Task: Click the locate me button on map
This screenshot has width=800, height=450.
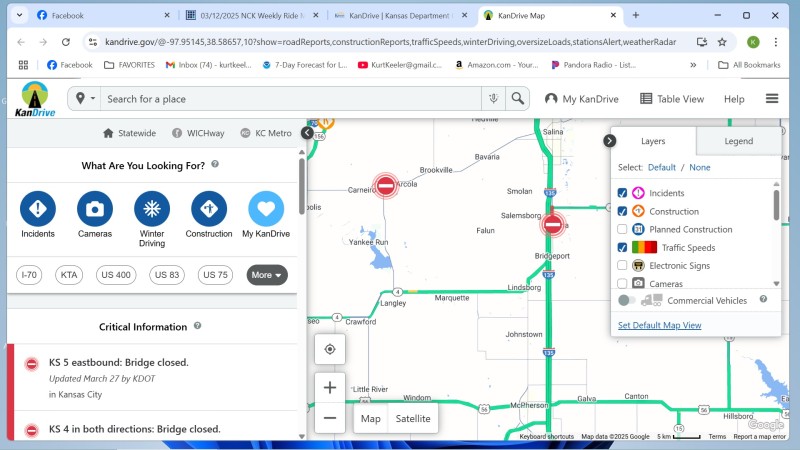Action: 330,349
